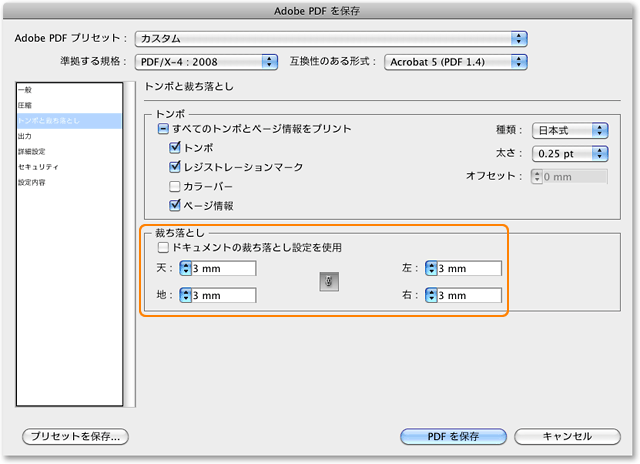This screenshot has height=464, width=640.
Task: Click the プリセットを保存... button
Action: (x=76, y=436)
